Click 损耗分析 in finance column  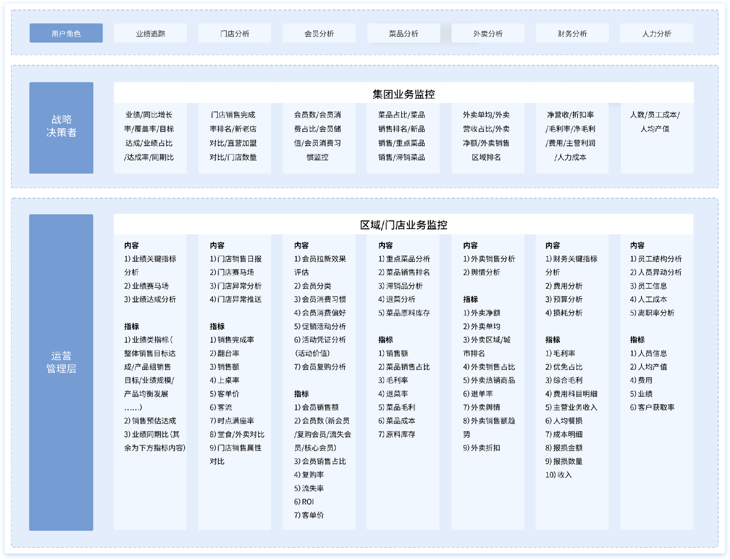(x=564, y=313)
